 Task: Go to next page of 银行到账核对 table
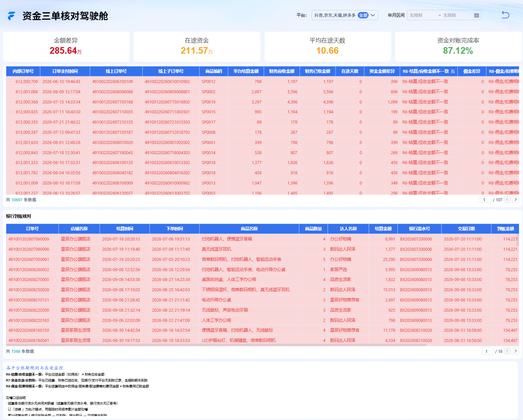[515, 351]
